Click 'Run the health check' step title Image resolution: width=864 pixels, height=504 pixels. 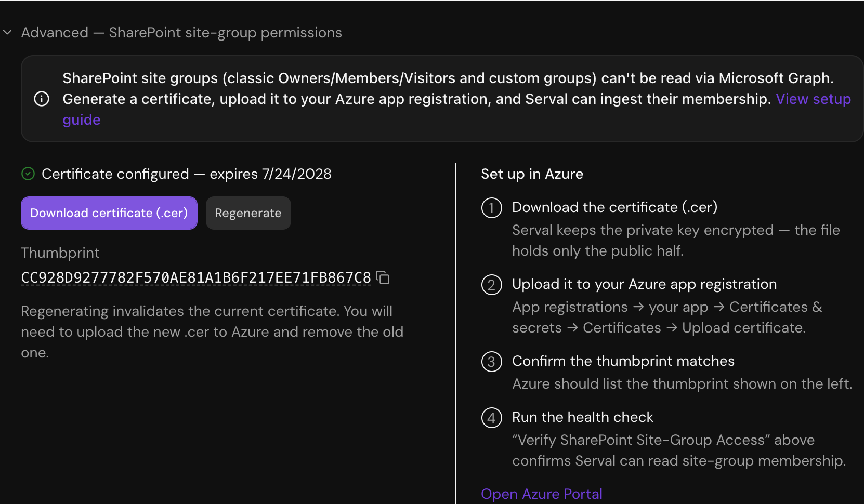tap(583, 417)
